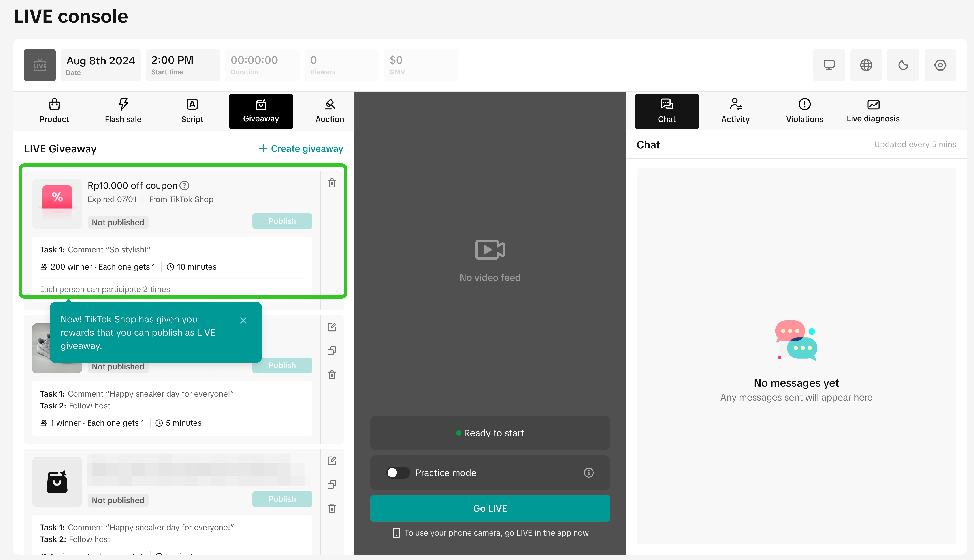The width and height of the screenshot is (974, 560).
Task: Duplicate the sneaker giveaway entry
Action: [x=332, y=351]
